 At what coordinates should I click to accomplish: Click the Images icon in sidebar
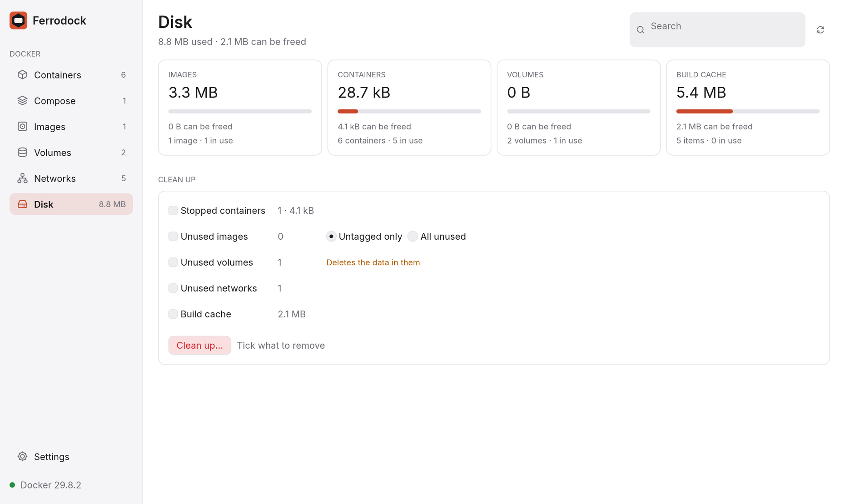[22, 126]
